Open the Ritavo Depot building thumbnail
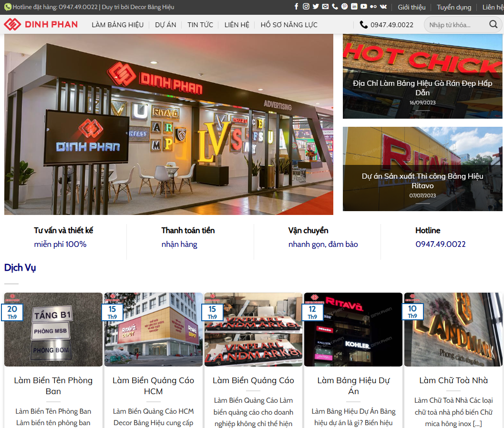The image size is (504, 428). [154, 329]
